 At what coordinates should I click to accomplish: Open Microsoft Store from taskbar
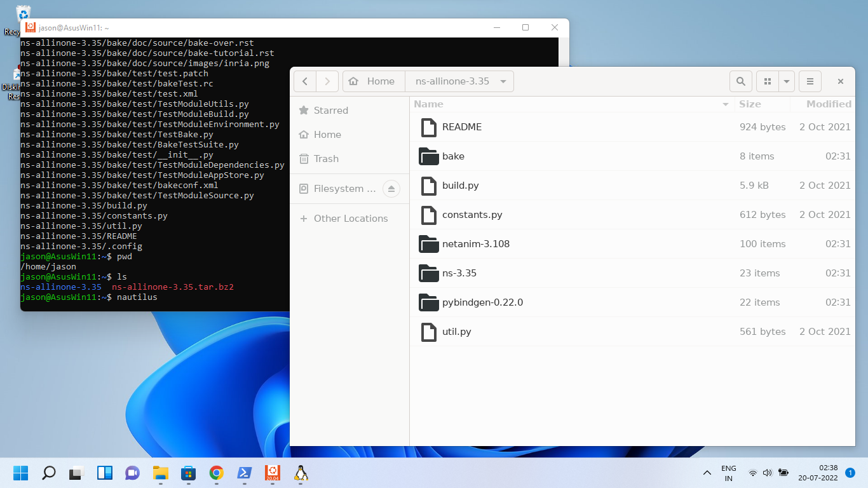point(189,473)
